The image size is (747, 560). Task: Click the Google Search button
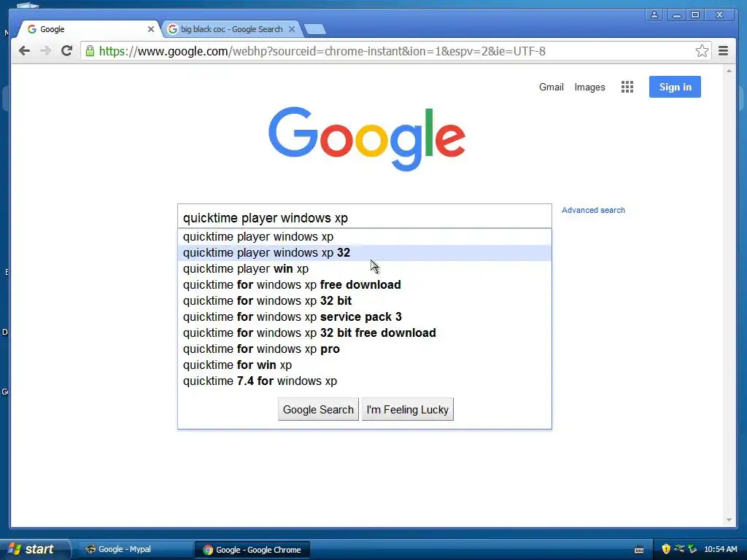(x=318, y=410)
